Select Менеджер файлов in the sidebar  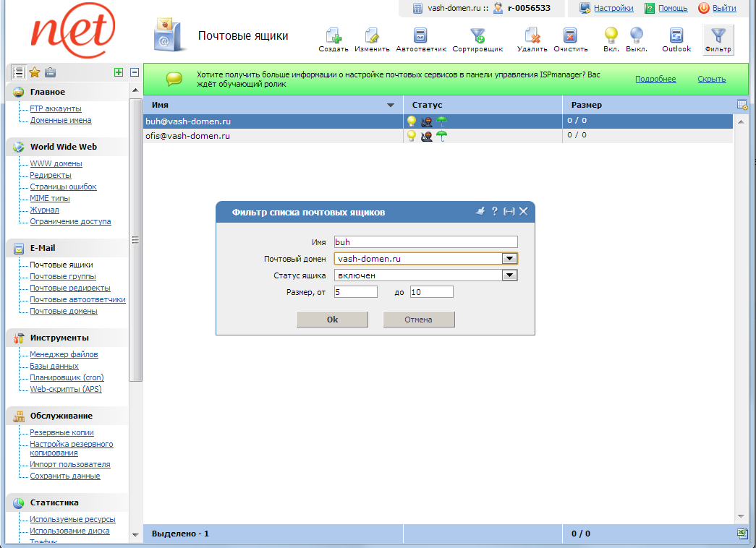click(64, 355)
